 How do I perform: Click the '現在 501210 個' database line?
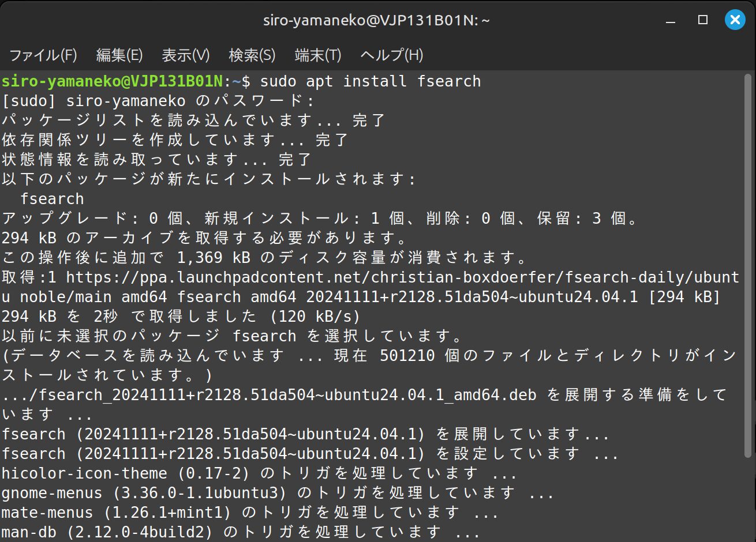(369, 356)
